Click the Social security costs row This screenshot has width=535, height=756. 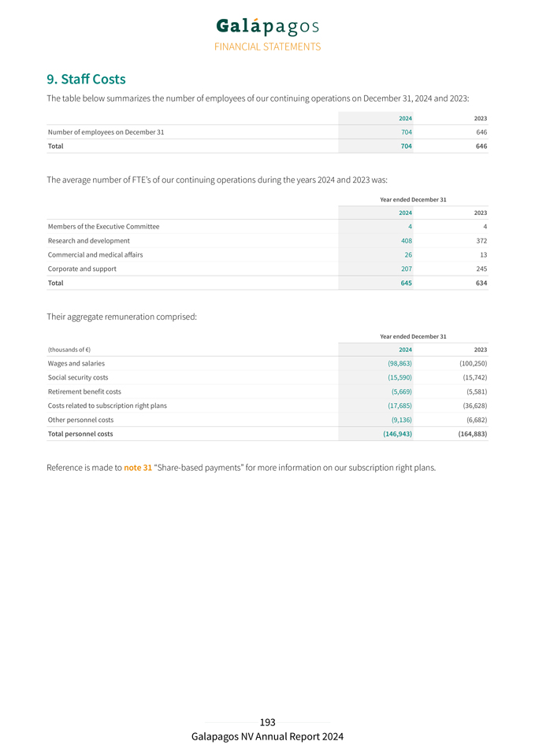point(267,377)
